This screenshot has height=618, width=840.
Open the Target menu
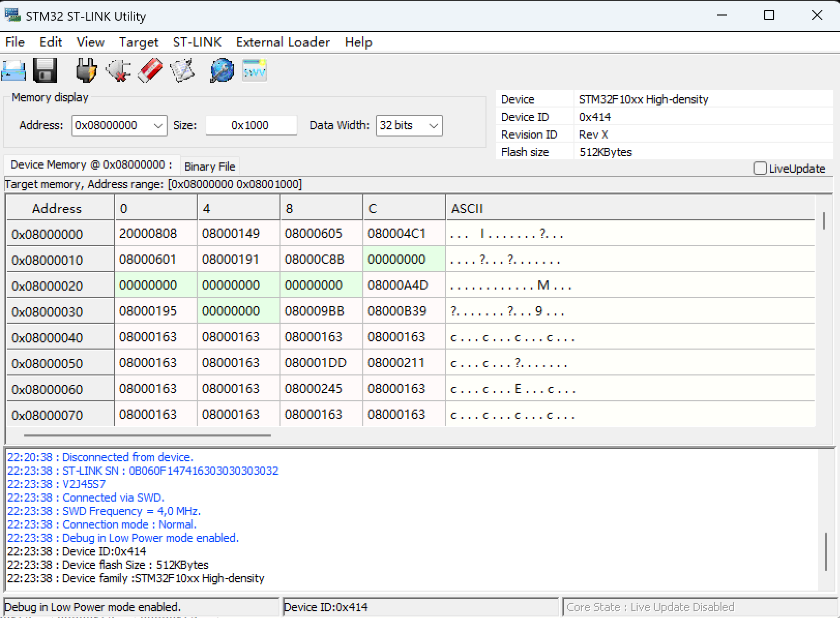[138, 42]
